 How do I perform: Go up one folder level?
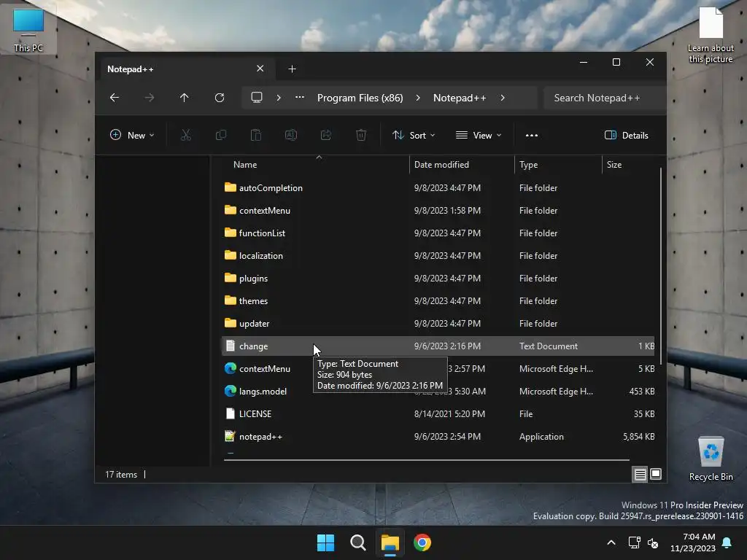[184, 98]
